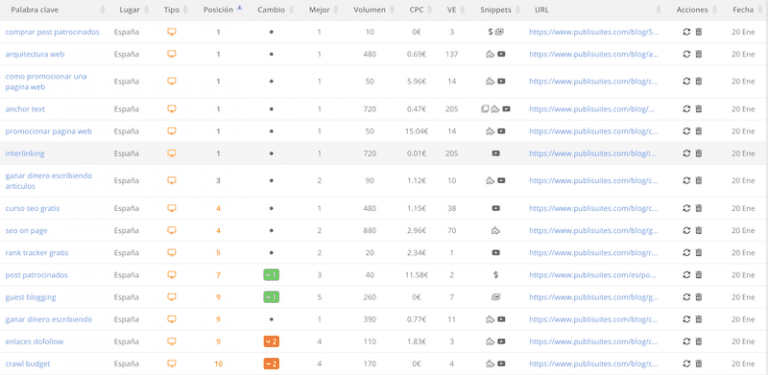This screenshot has width=768, height=375.
Task: Click the green +1 change badge for 'post patrocinados'
Action: pos(271,275)
